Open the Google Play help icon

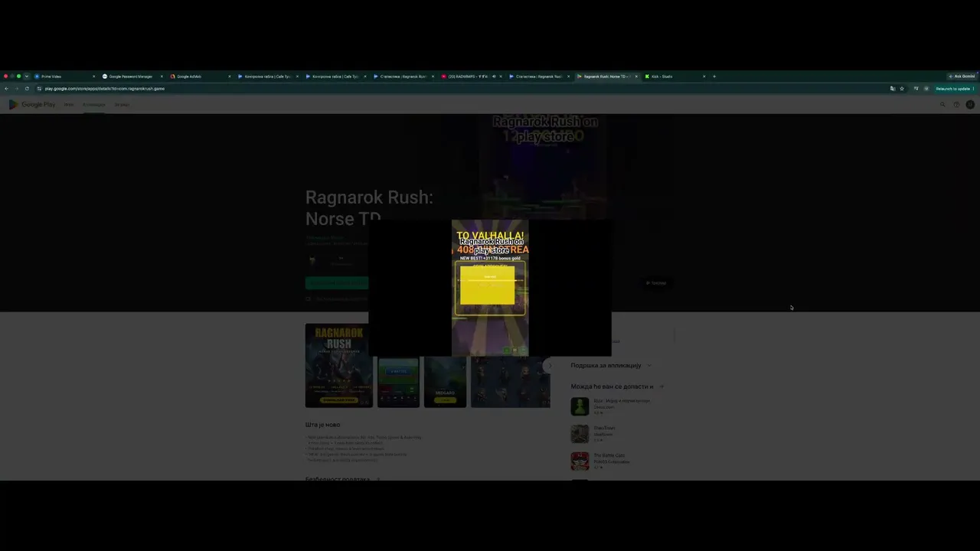click(x=956, y=104)
